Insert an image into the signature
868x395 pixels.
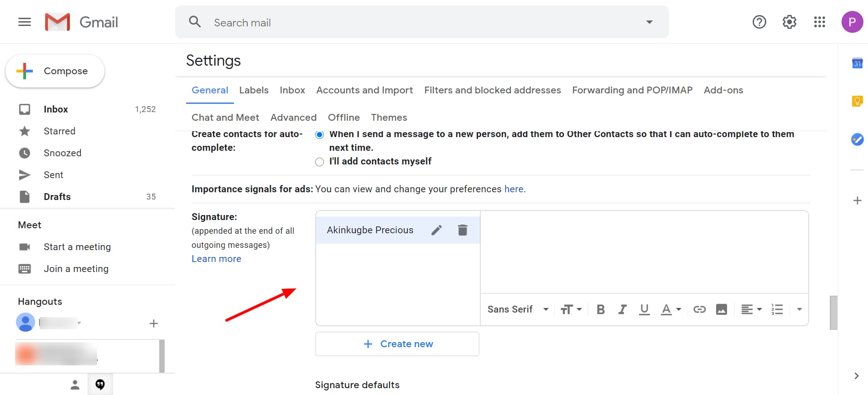[x=722, y=310]
